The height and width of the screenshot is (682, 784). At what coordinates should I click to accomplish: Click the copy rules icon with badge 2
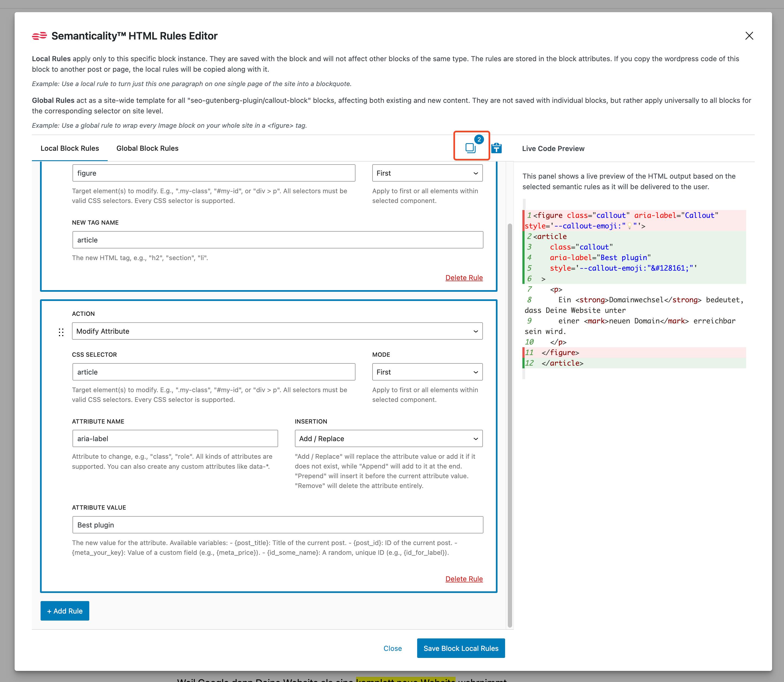(471, 148)
